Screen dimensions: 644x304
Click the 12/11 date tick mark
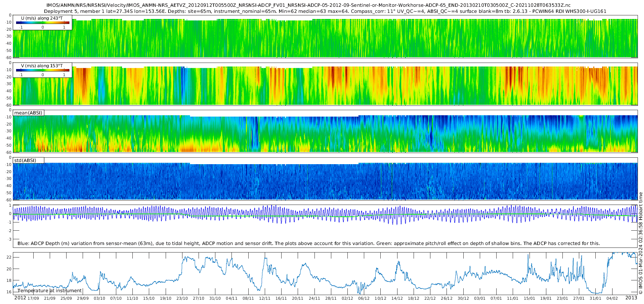(x=265, y=298)
